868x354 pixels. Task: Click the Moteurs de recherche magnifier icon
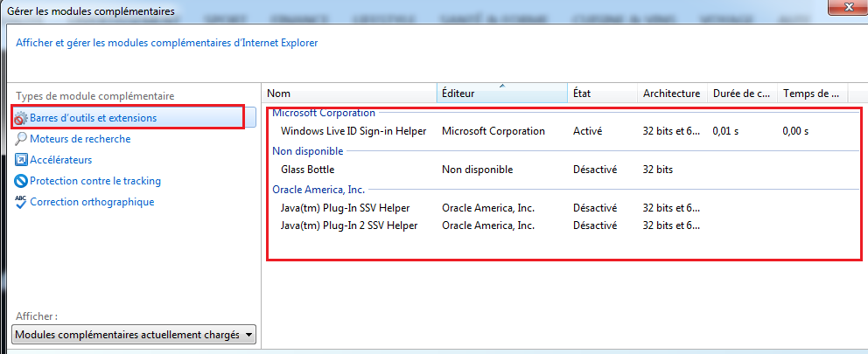[x=20, y=139]
